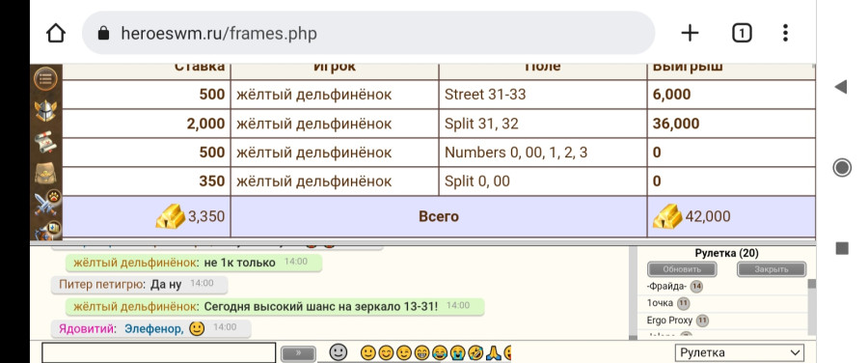Insert the tears of joy emoji
The width and height of the screenshot is (868, 363).
pos(440,352)
